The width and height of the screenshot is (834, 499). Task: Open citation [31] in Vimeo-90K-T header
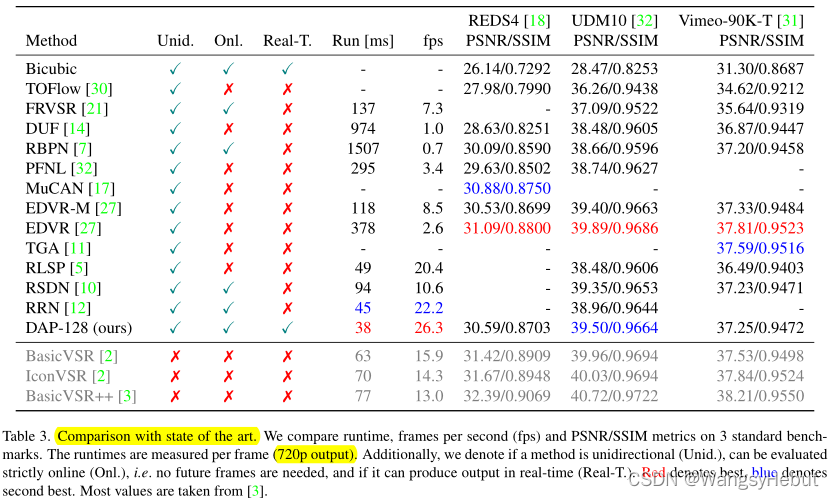(x=790, y=21)
